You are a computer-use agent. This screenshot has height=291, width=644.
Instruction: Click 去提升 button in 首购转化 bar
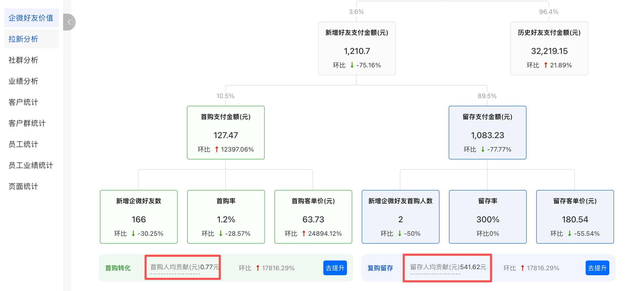335,268
